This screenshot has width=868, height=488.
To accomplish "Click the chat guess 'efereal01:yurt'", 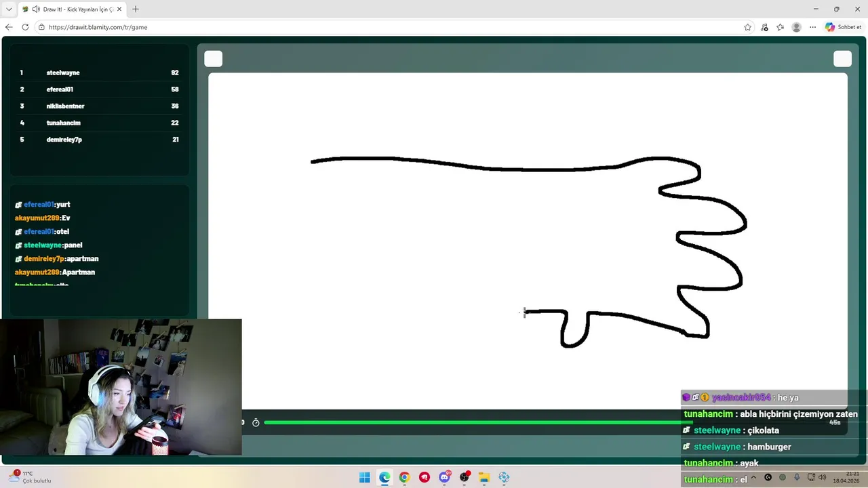I will point(43,205).
